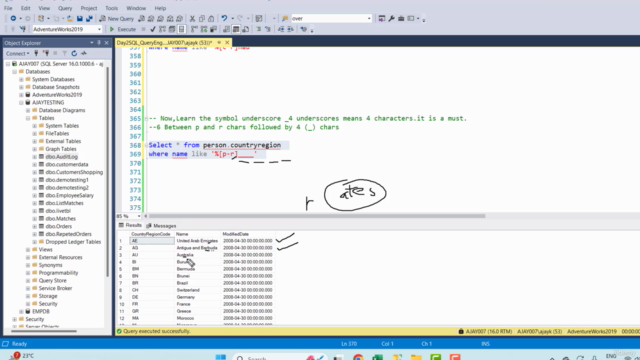Viewport: 640px width, 360px height.
Task: Click the Decrease indent icon
Action: [281, 29]
